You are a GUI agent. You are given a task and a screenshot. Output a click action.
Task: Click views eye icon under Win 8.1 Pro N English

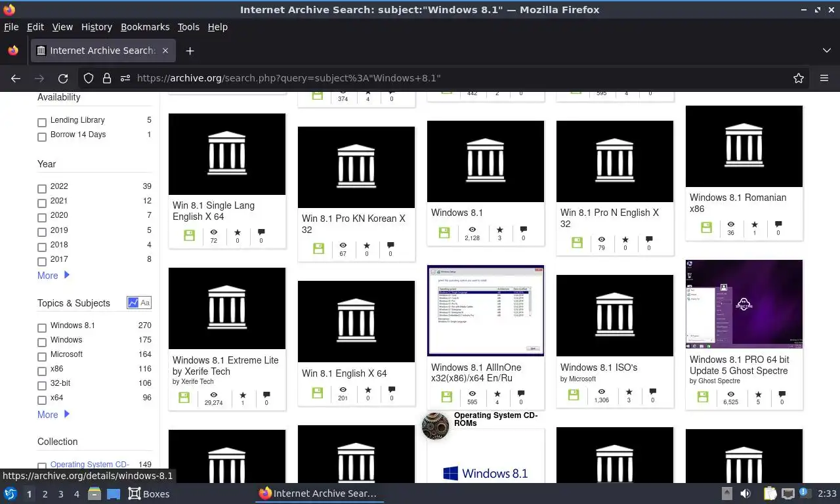pos(601,240)
